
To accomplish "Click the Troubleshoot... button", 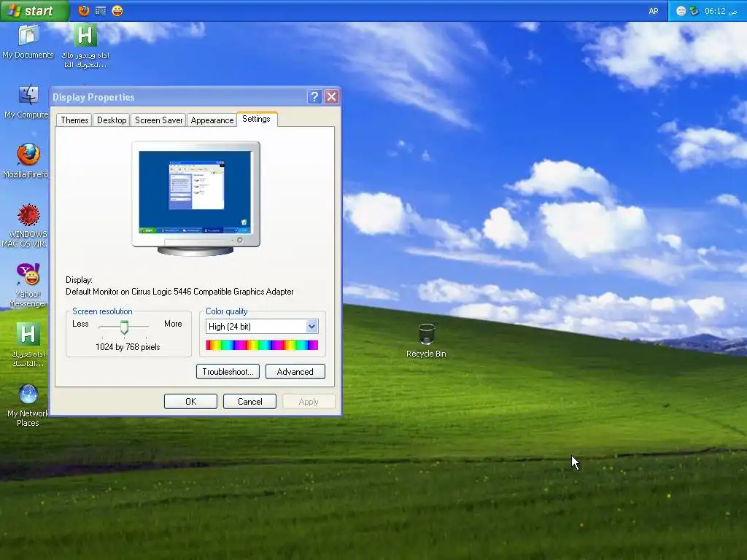I will [x=228, y=372].
